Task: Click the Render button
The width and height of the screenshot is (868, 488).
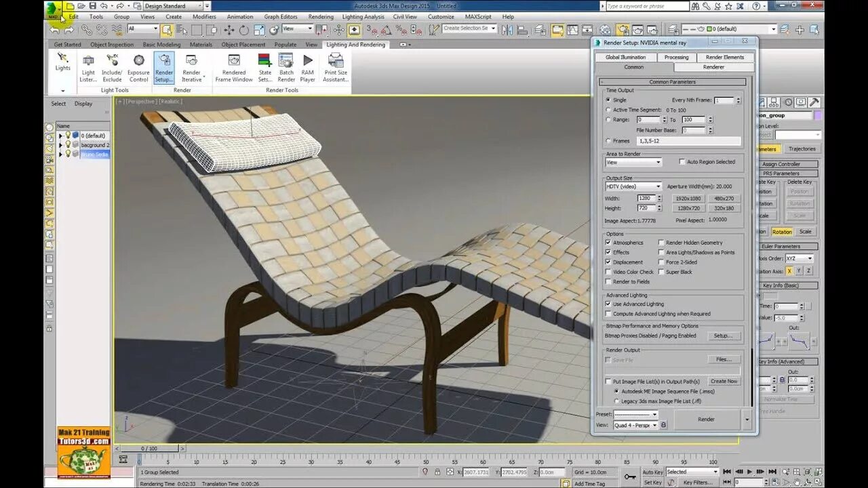Action: click(706, 420)
